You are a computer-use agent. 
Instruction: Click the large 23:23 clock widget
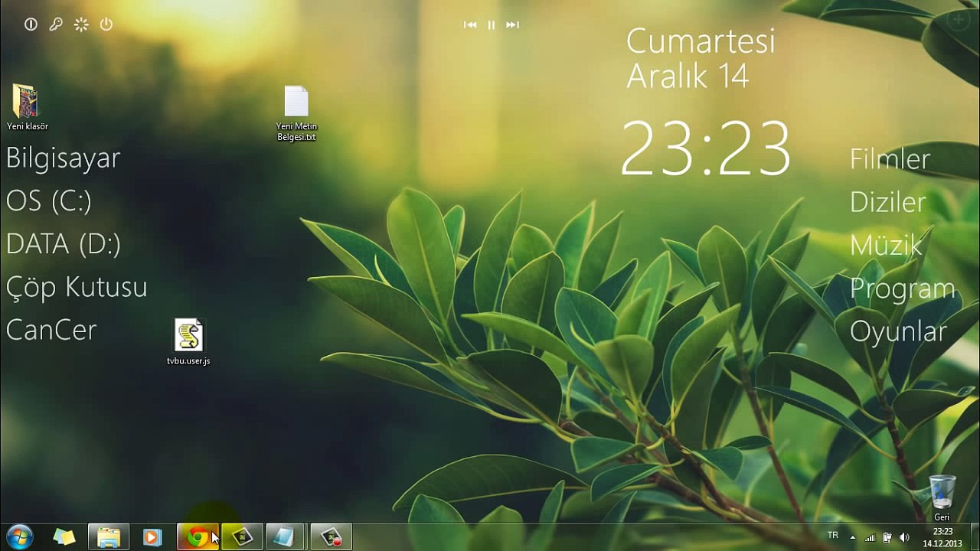(705, 149)
